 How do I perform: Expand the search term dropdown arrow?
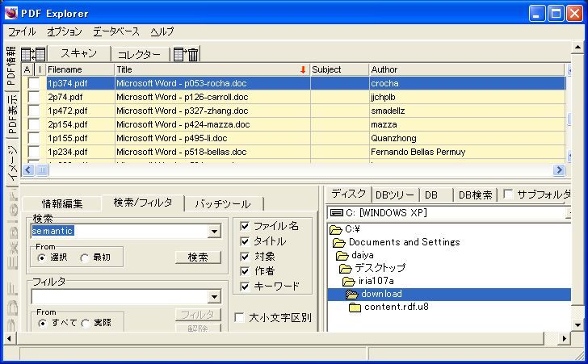[214, 232]
